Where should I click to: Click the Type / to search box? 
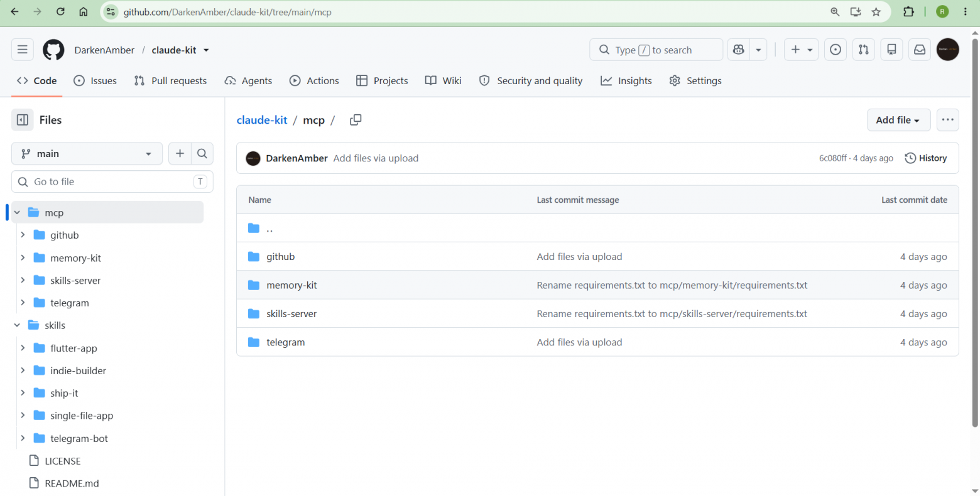pos(656,50)
